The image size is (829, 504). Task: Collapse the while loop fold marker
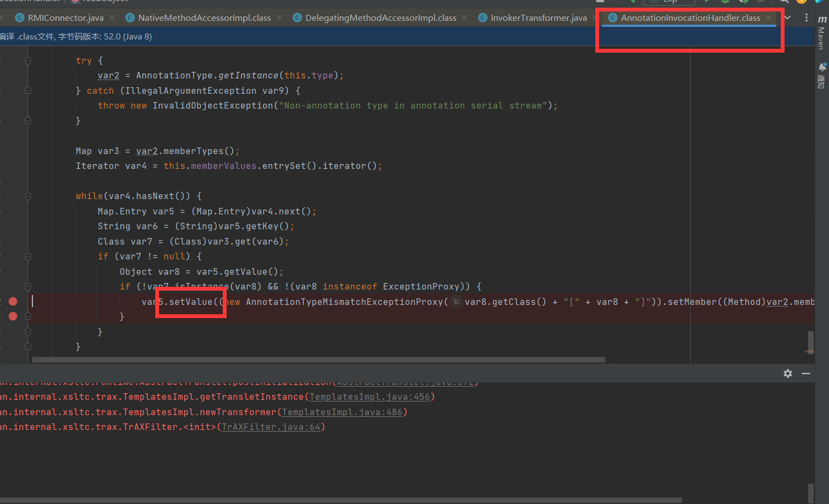28,196
